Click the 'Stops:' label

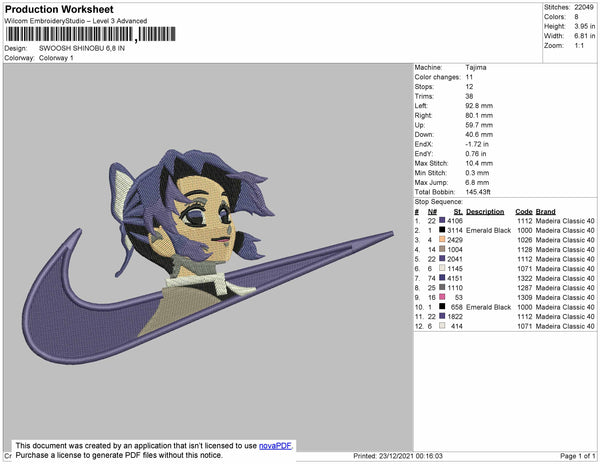[x=424, y=86]
